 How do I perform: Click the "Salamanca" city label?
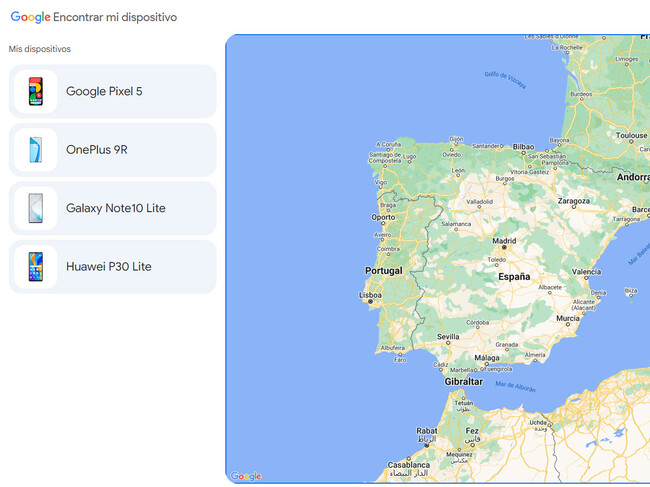tap(456, 224)
